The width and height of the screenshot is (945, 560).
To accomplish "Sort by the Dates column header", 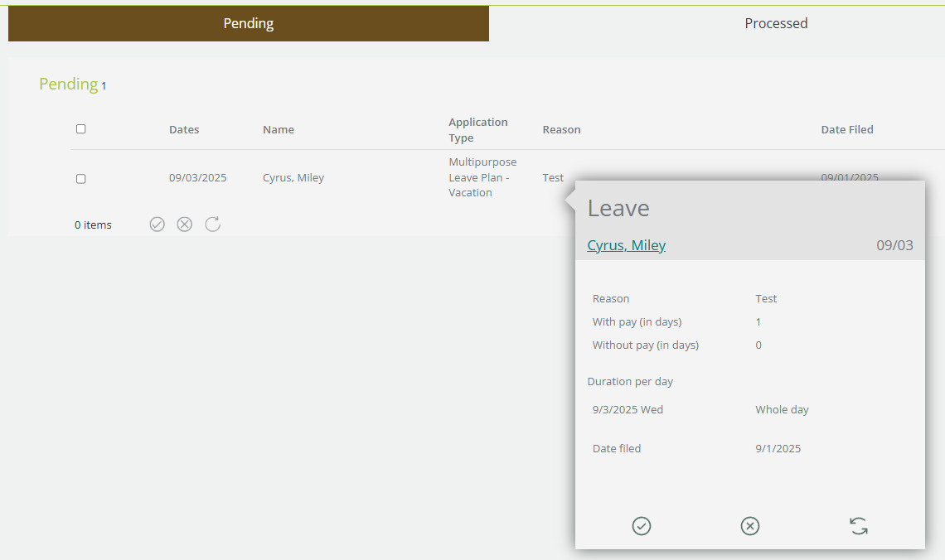I will [x=184, y=130].
